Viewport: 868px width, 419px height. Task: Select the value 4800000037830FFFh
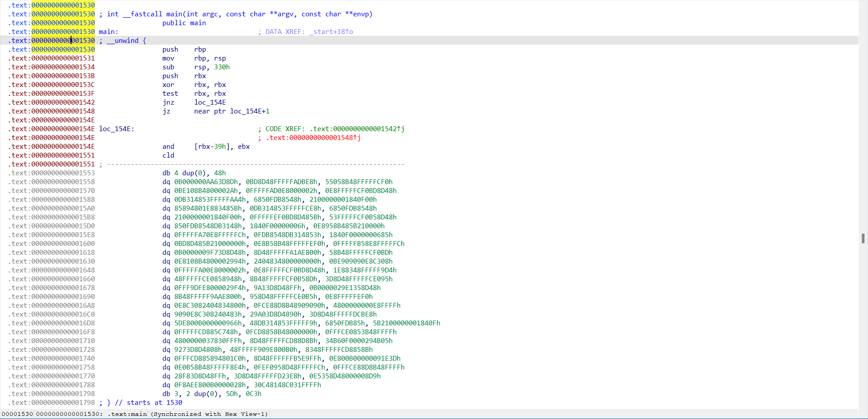click(208, 341)
